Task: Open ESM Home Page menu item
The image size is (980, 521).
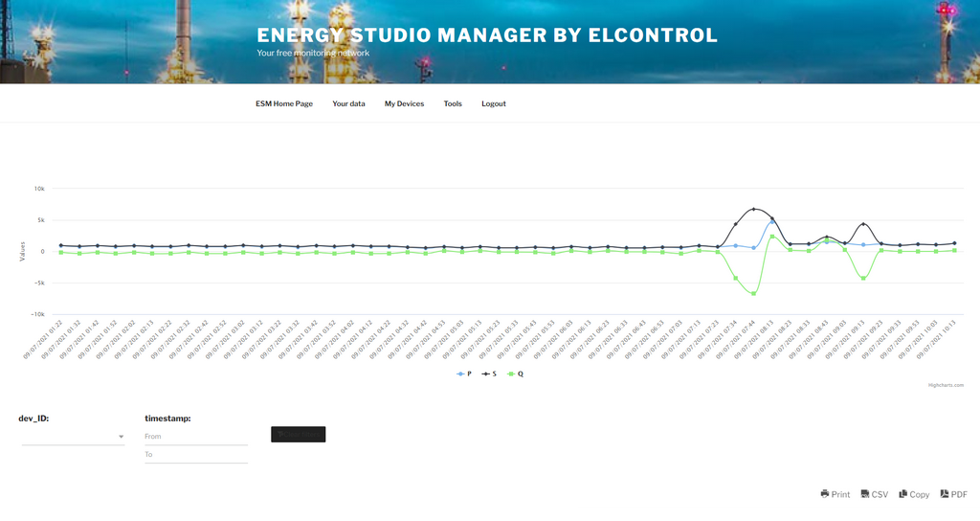Action: pyautogui.click(x=283, y=103)
